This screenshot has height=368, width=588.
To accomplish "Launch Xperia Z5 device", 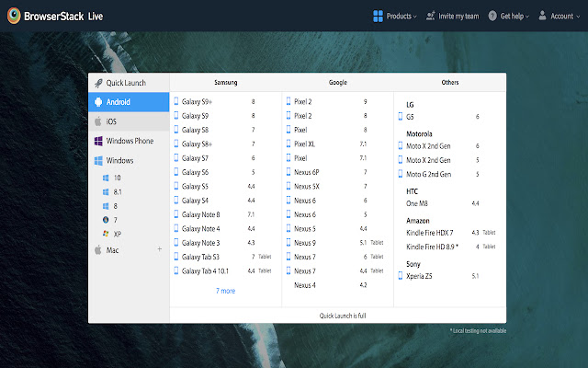I will tap(421, 275).
